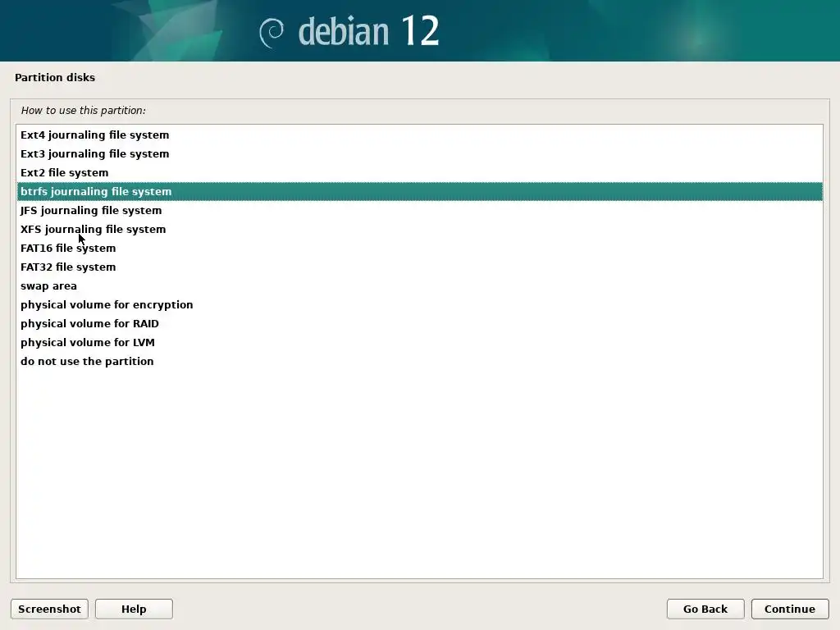Click the Go Back button
The image size is (840, 630).
pos(705,609)
